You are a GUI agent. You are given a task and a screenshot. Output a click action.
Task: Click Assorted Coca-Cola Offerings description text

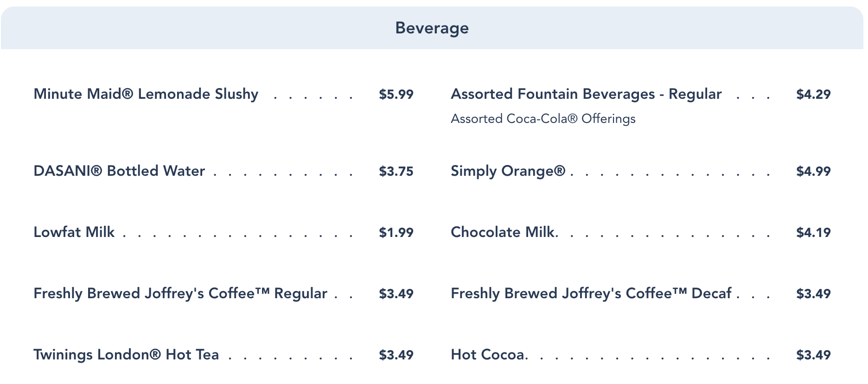tap(543, 119)
